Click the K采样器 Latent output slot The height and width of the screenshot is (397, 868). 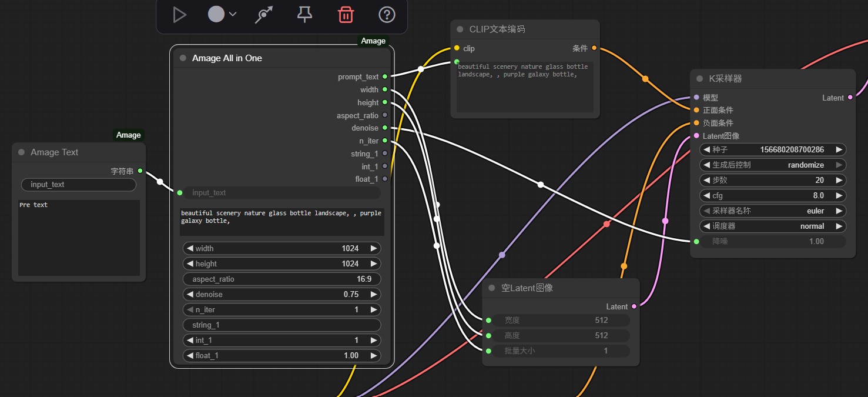point(850,98)
